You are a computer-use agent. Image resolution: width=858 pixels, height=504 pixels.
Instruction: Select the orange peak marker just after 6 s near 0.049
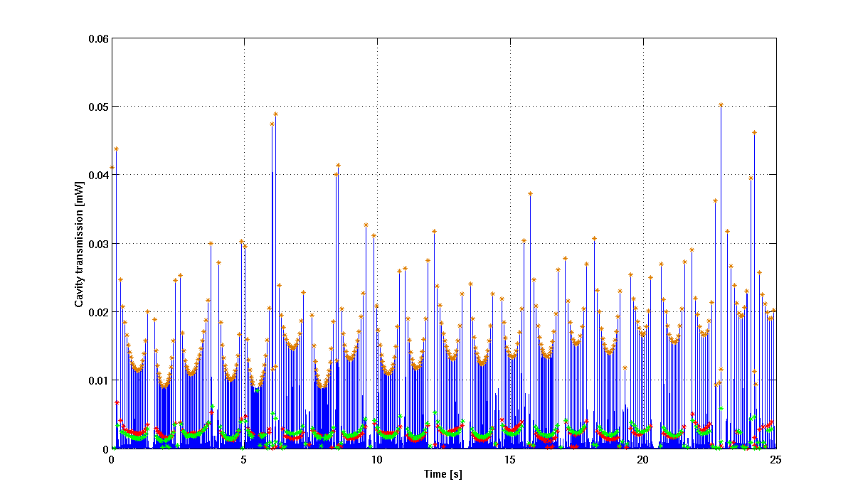[x=275, y=114]
